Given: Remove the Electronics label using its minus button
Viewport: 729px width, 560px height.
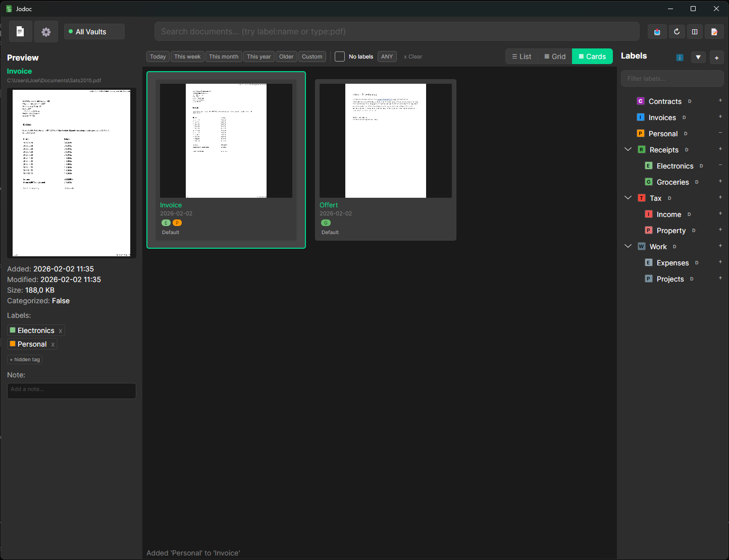Looking at the screenshot, I should click(x=720, y=165).
